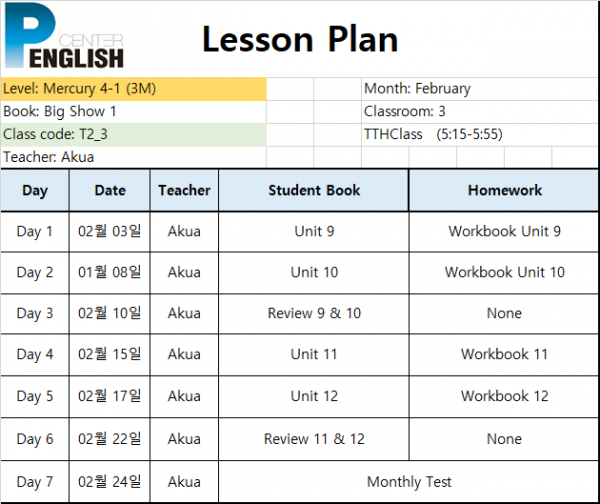Select the yellow Level Mercury 4-1 cell

[x=134, y=89]
